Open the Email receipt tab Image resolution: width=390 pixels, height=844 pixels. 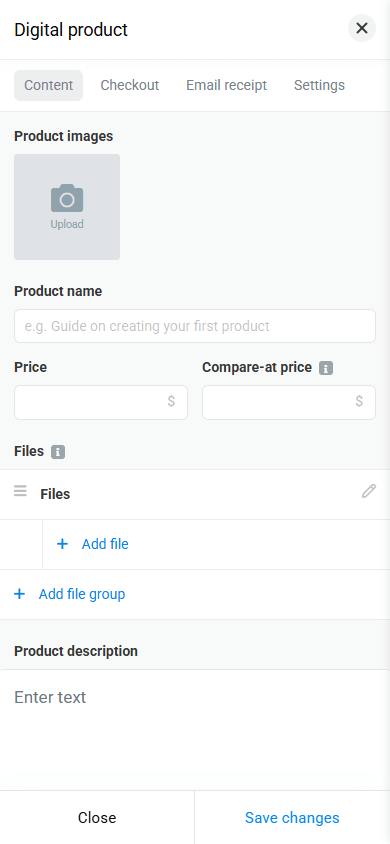(226, 85)
